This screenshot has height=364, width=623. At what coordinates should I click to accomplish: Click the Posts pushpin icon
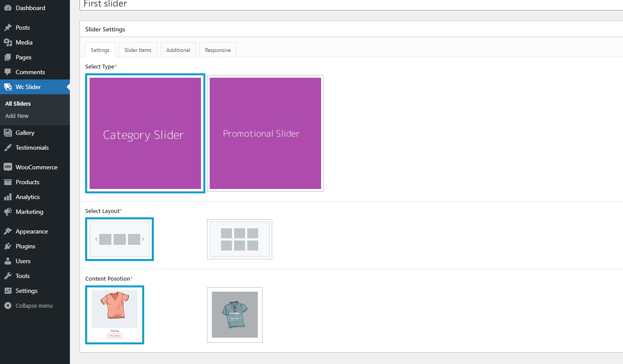click(x=8, y=27)
